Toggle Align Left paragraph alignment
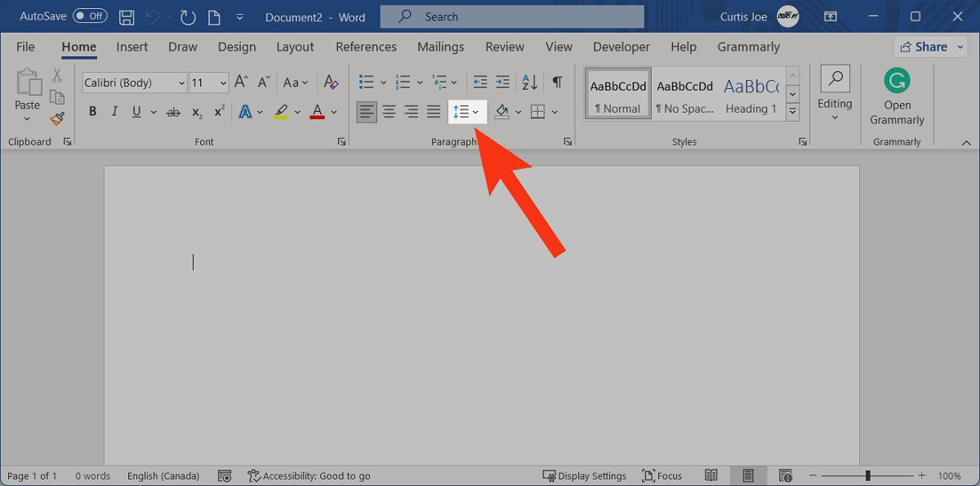The width and height of the screenshot is (980, 486). coord(367,112)
